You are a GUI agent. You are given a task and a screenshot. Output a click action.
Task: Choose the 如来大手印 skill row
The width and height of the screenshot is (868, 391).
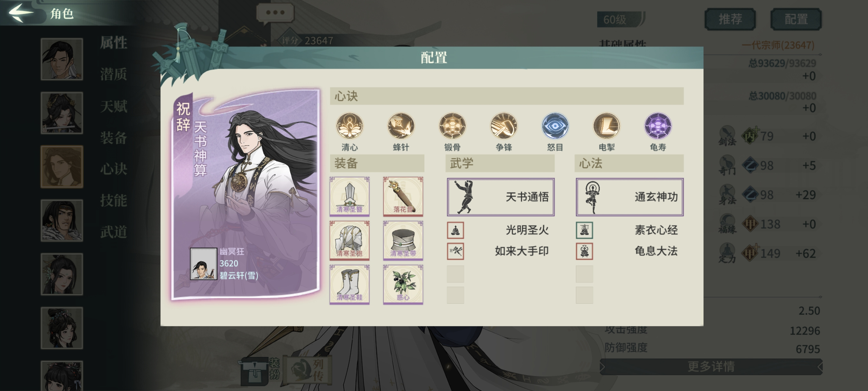point(500,251)
